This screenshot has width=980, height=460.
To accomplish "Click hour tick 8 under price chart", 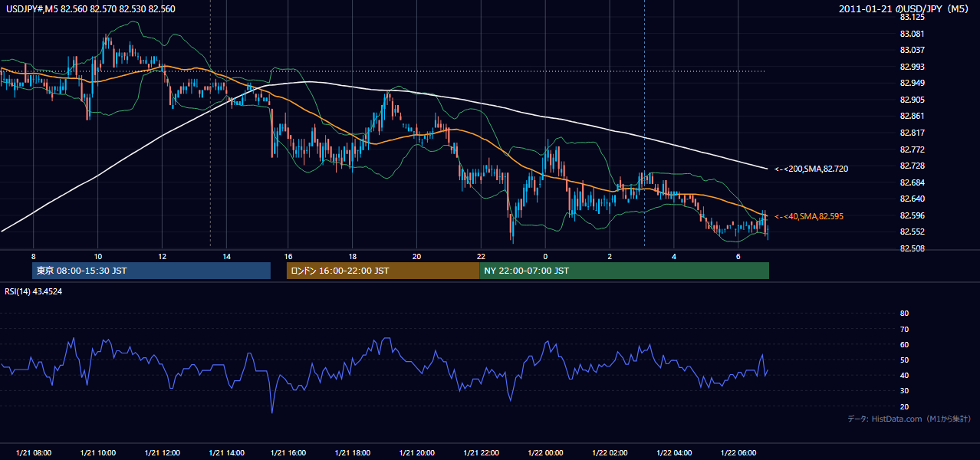I will point(33,256).
